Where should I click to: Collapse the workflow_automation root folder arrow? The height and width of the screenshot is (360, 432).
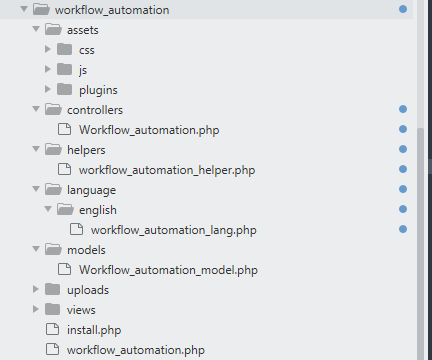point(24,9)
